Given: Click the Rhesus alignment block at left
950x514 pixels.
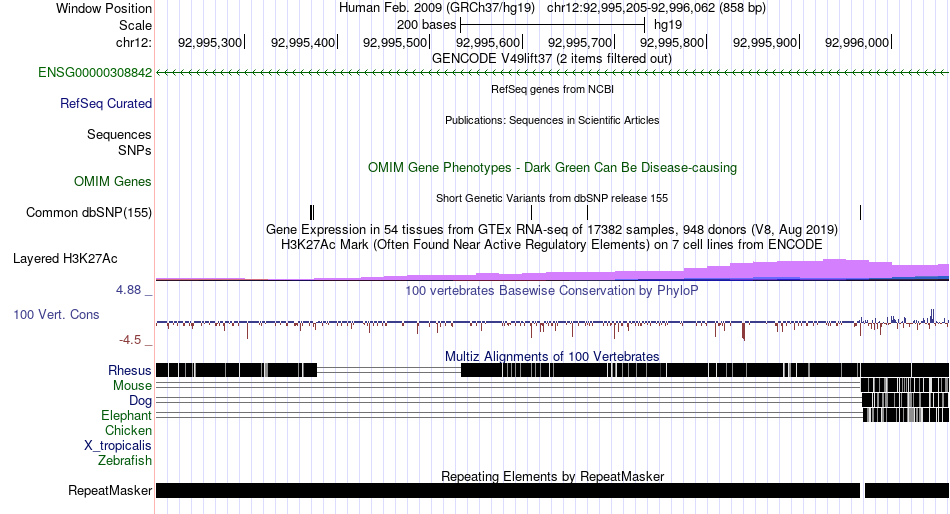Looking at the screenshot, I should [x=236, y=370].
